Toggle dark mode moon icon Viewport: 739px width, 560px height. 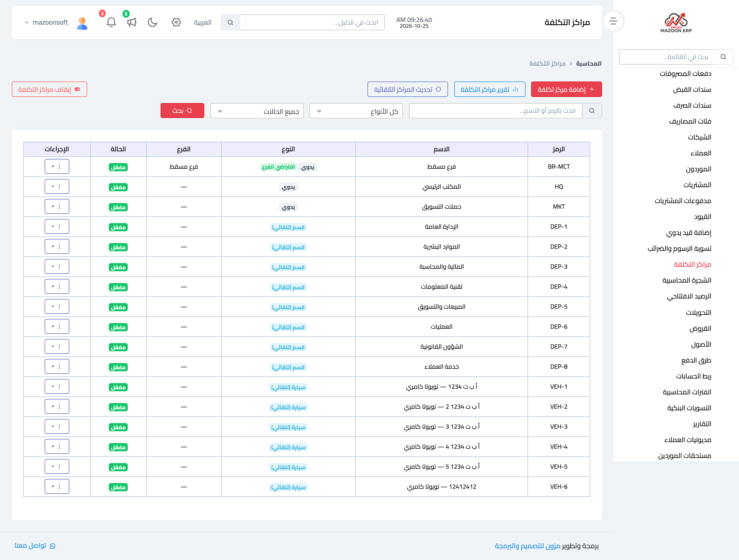point(153,22)
